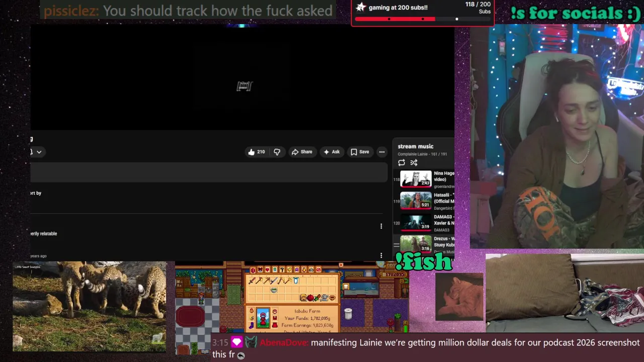644x362 pixels.
Task: Open Stardew purple star powers tab
Action: pos(296,270)
